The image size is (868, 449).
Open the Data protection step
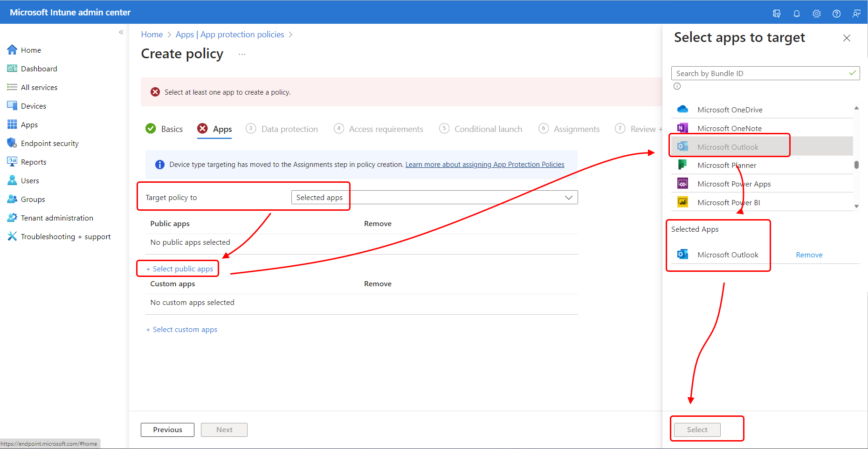tap(282, 129)
